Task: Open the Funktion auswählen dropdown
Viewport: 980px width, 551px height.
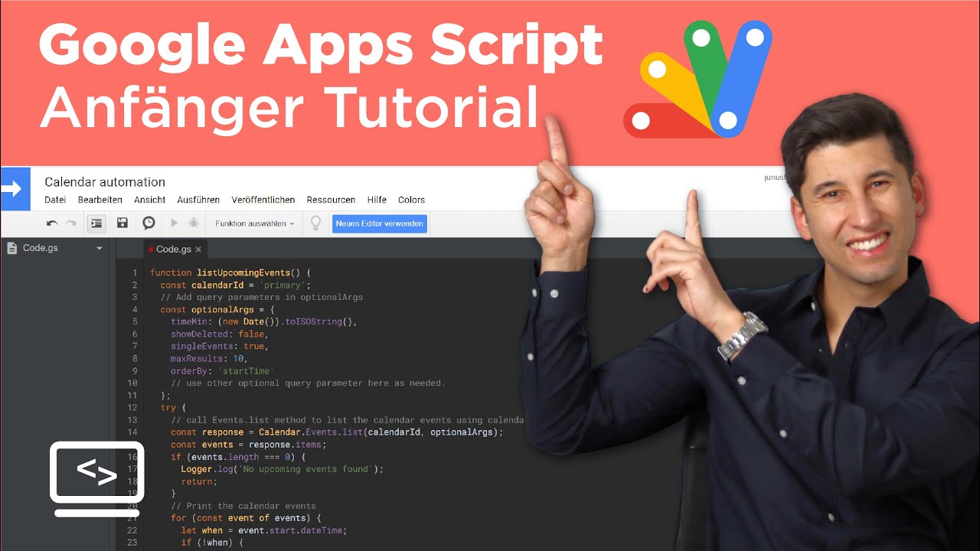Action: pos(255,223)
